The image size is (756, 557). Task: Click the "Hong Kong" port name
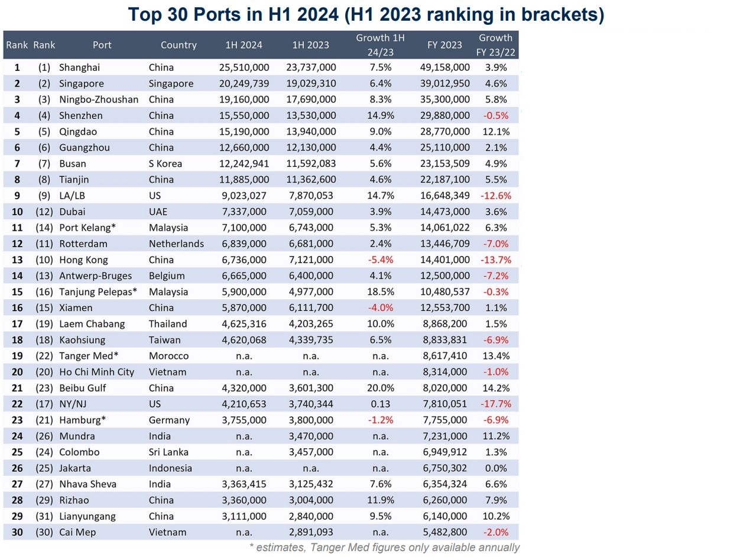(x=83, y=260)
